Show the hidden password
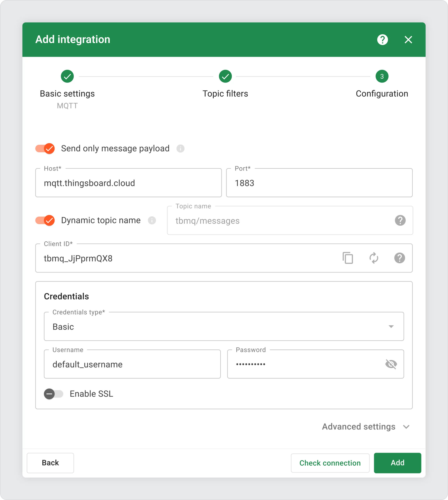The height and width of the screenshot is (500, 448). (391, 364)
